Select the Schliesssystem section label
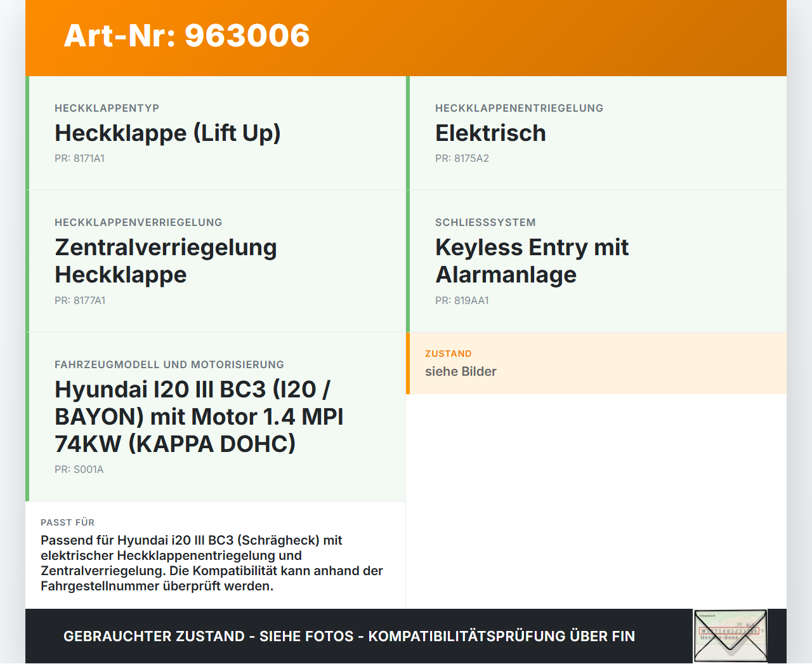Viewport: 812px width, 664px height. 485,222
